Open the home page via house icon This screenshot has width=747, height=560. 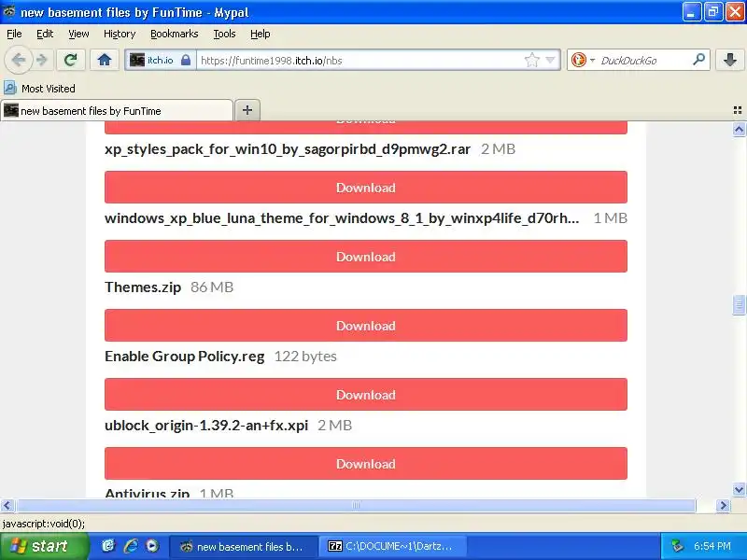click(105, 60)
